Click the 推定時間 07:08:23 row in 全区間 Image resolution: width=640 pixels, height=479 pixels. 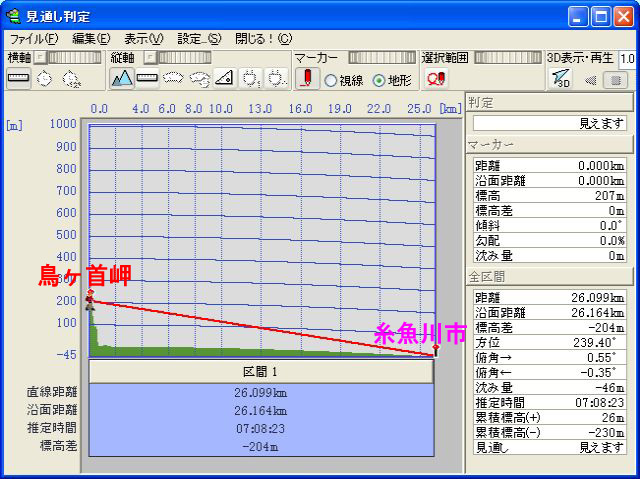(549, 402)
